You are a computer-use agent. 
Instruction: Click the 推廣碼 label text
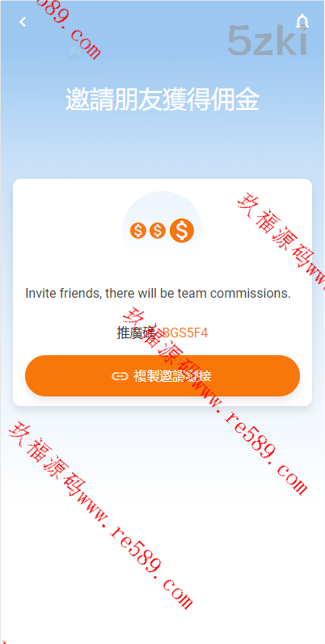pos(137,333)
